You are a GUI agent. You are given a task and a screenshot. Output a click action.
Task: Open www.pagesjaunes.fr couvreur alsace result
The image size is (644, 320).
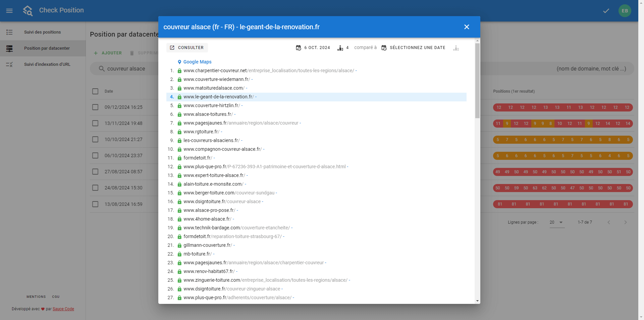241,123
